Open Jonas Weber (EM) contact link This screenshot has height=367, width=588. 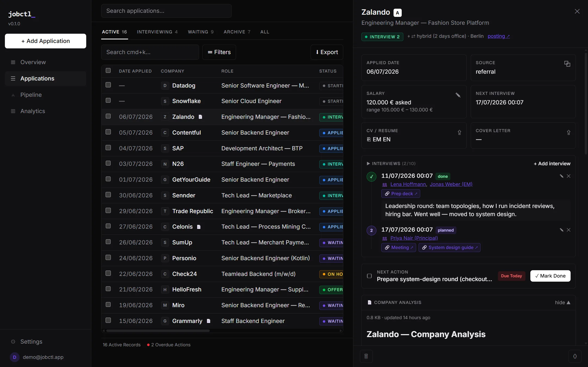tap(451, 184)
